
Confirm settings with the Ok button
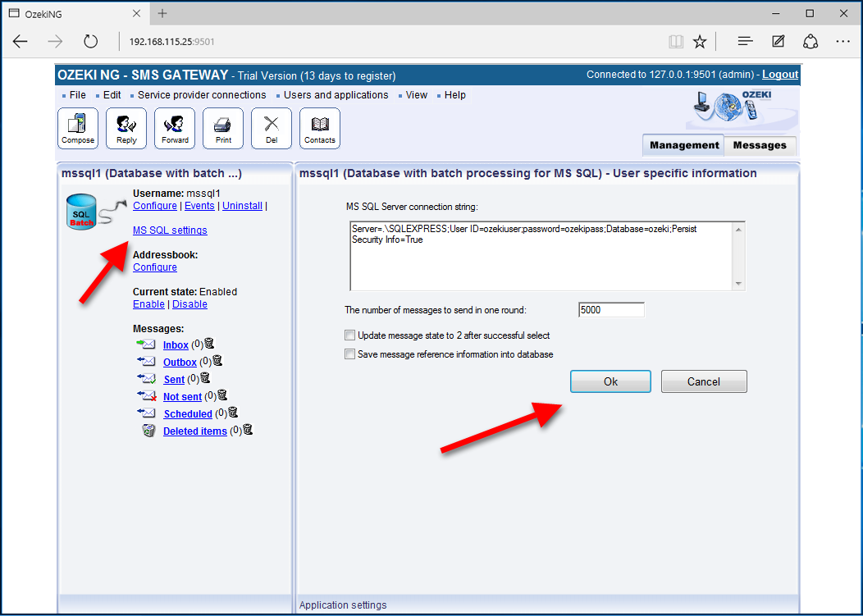tap(610, 381)
